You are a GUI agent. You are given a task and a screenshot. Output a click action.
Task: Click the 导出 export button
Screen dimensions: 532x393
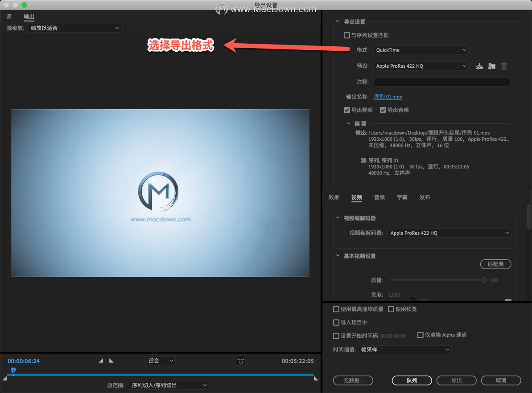456,381
